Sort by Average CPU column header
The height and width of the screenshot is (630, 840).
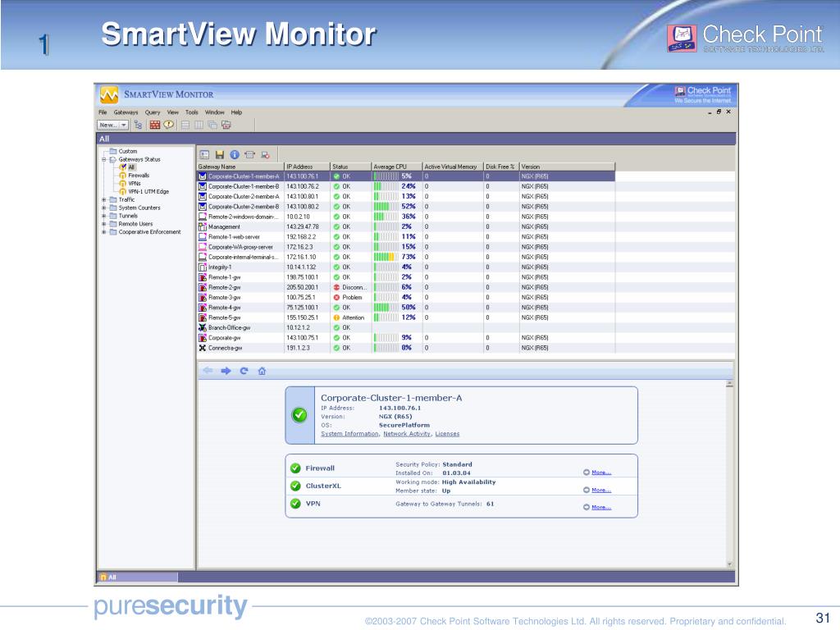pyautogui.click(x=397, y=167)
